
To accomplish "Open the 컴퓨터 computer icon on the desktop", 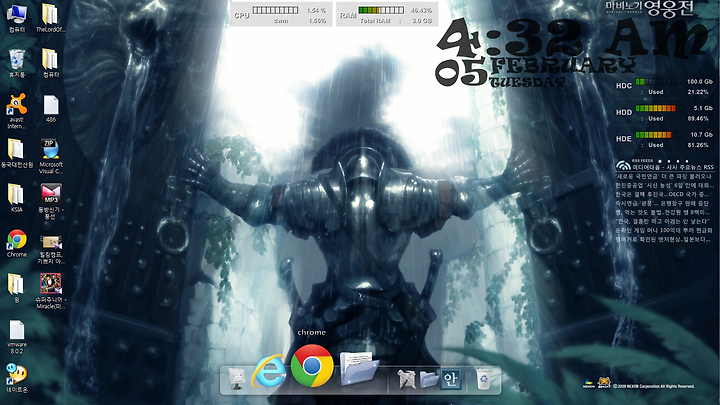I will [17, 15].
